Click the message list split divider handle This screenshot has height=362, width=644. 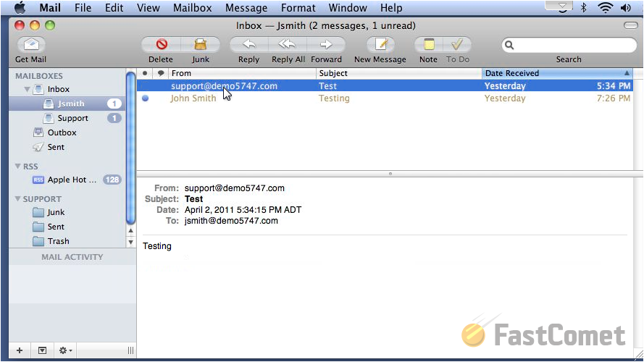390,174
